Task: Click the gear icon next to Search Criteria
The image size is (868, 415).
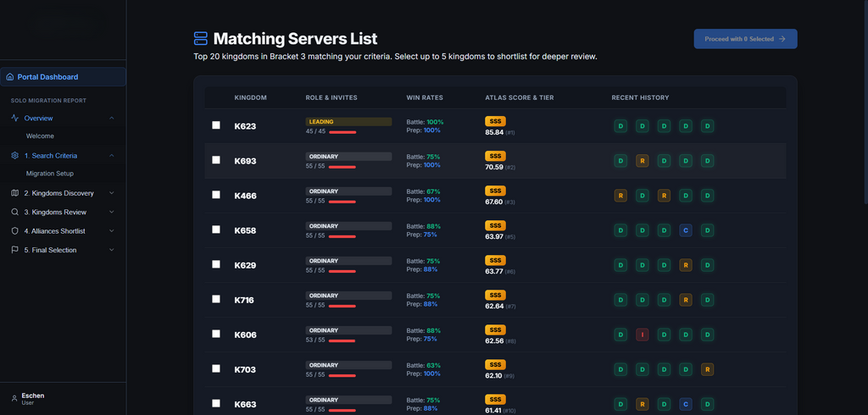Action: click(15, 156)
